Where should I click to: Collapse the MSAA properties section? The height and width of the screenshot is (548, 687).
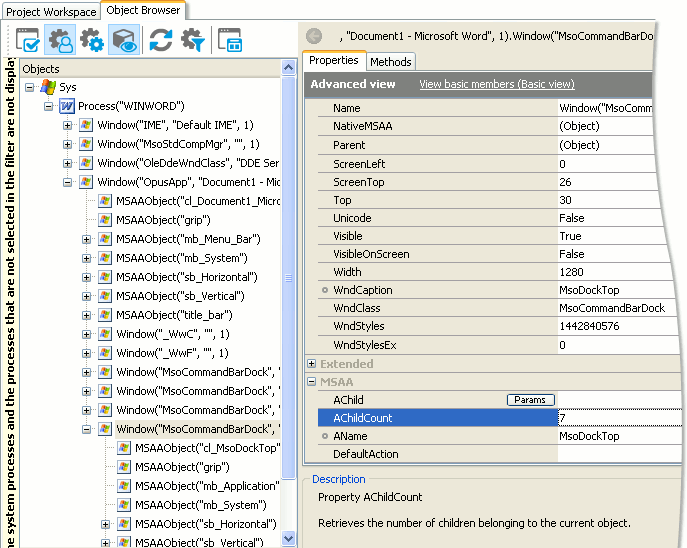click(312, 382)
